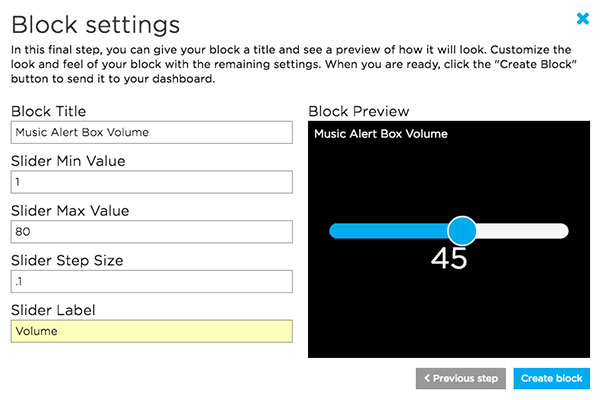Image resolution: width=600 pixels, height=400 pixels.
Task: Click the Block Title text field
Action: click(x=151, y=133)
